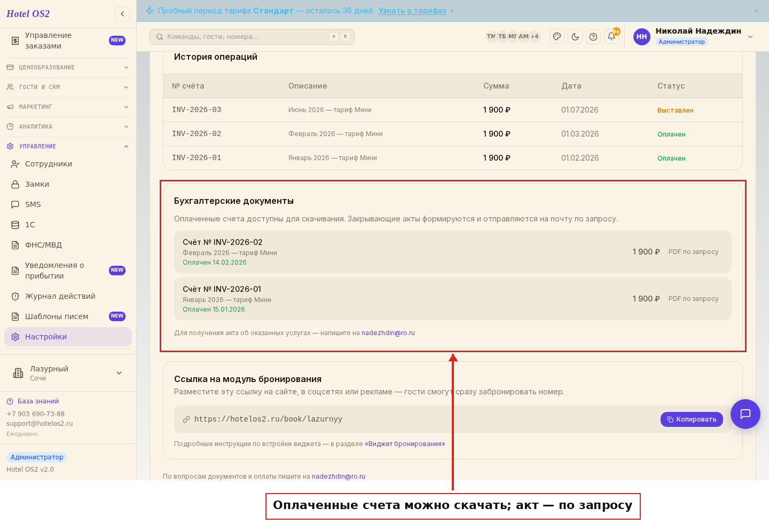Screen dimensions: 769x532
Task: Select invoice row INV-2026-03
Action: (453, 110)
